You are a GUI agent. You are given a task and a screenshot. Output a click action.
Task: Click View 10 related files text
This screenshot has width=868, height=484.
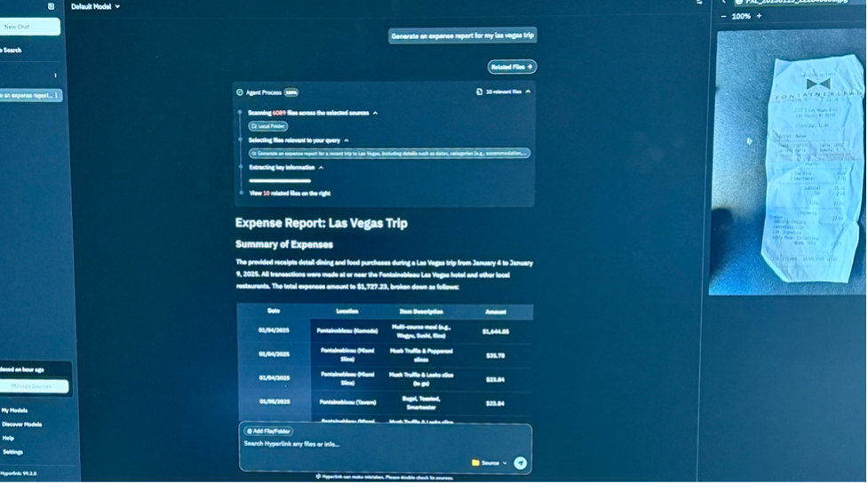290,194
